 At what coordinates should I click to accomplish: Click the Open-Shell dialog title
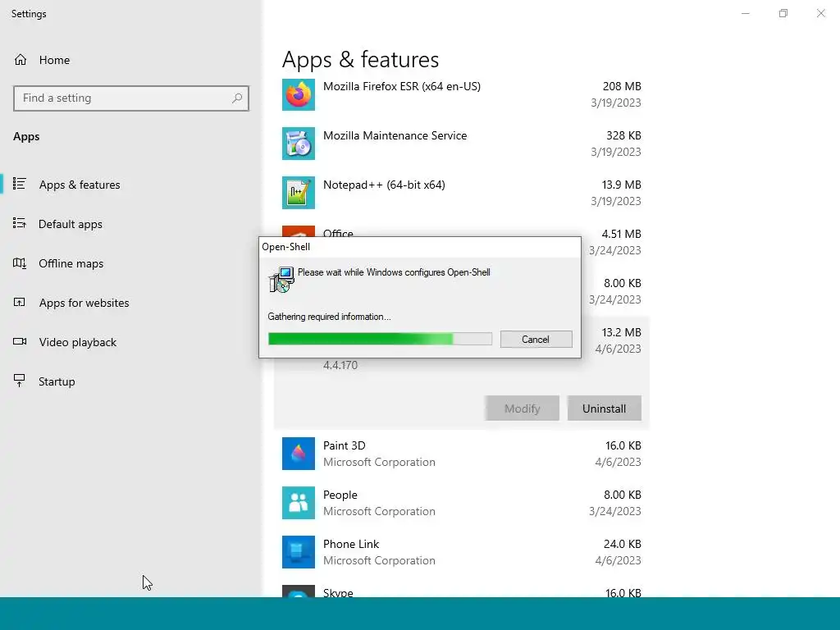285,247
